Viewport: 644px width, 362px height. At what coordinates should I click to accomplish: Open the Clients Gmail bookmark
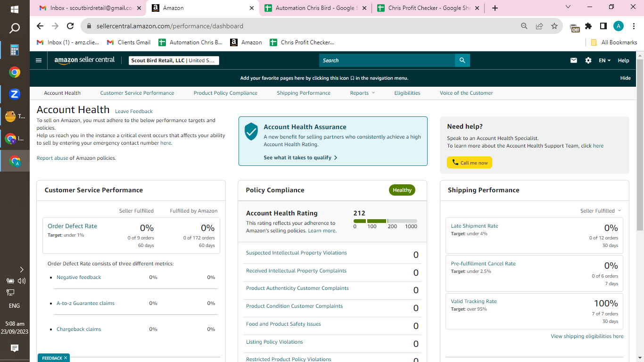click(x=129, y=42)
